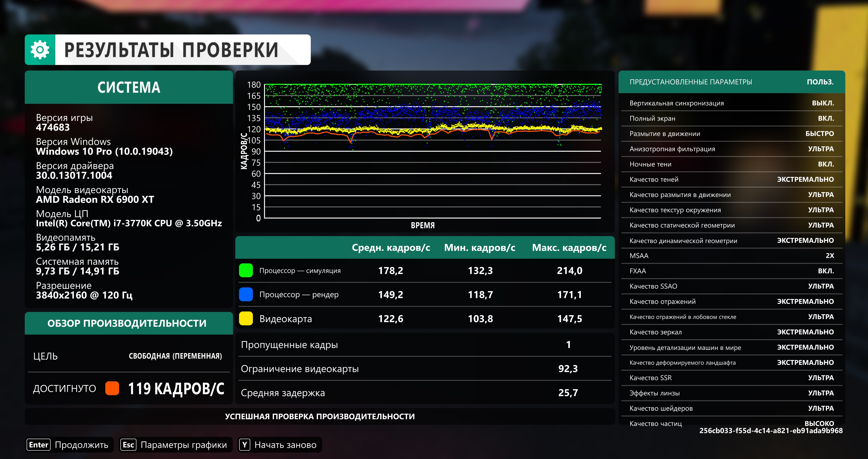868x459 pixels.
Task: Click yellow Видеокарта legend square
Action: click(246, 319)
